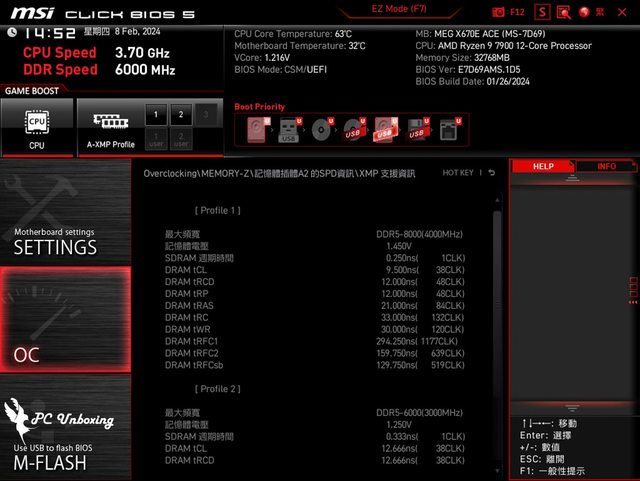
Task: Select the network boot device icon
Action: 449,130
